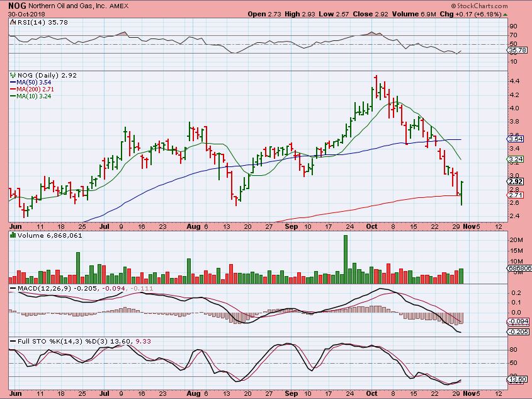Click the black Full STO legend line marker
Screen dimensions: 532x399
(x=13, y=341)
